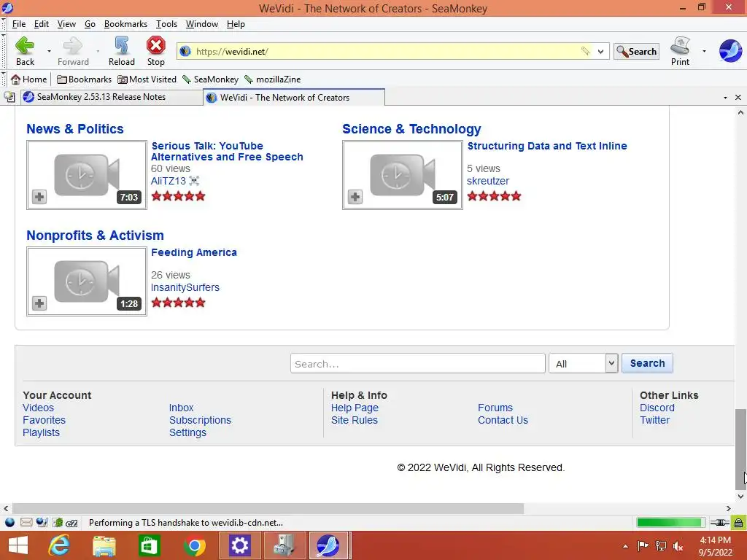Open Composer from the status bar
Viewport: 747px width, 560px height.
pyautogui.click(x=42, y=522)
